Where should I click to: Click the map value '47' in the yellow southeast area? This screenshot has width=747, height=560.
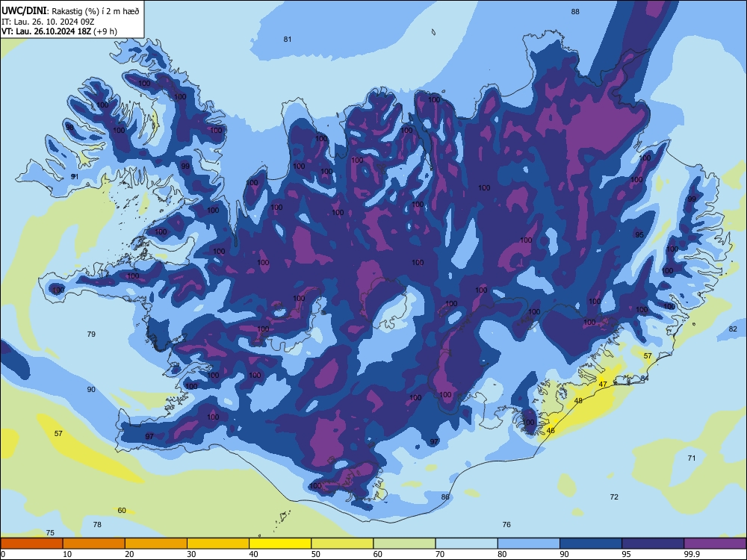(603, 384)
